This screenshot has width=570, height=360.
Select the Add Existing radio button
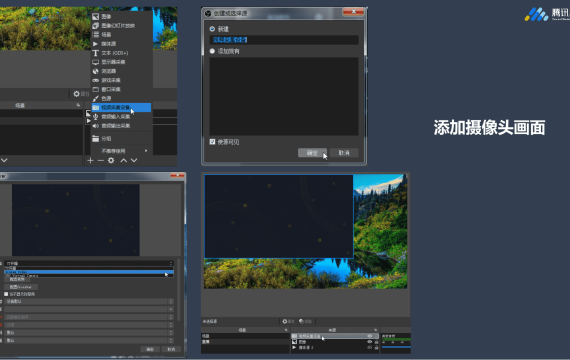[212, 51]
